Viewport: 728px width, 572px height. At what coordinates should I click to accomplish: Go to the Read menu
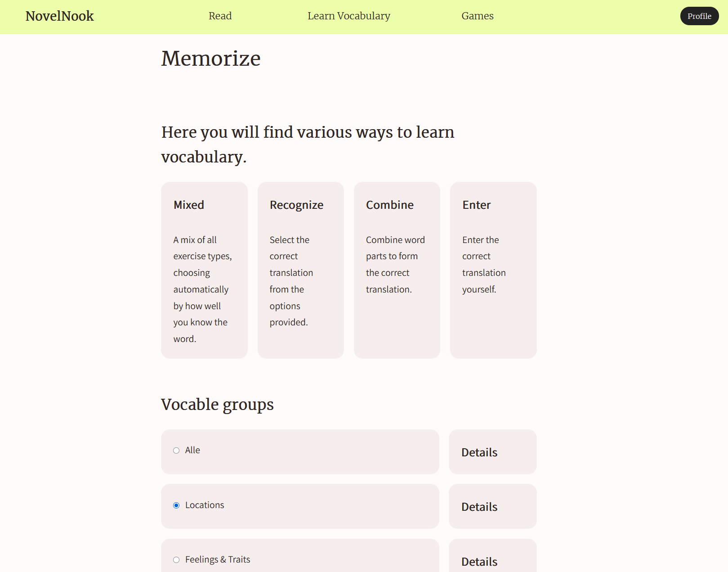point(220,16)
